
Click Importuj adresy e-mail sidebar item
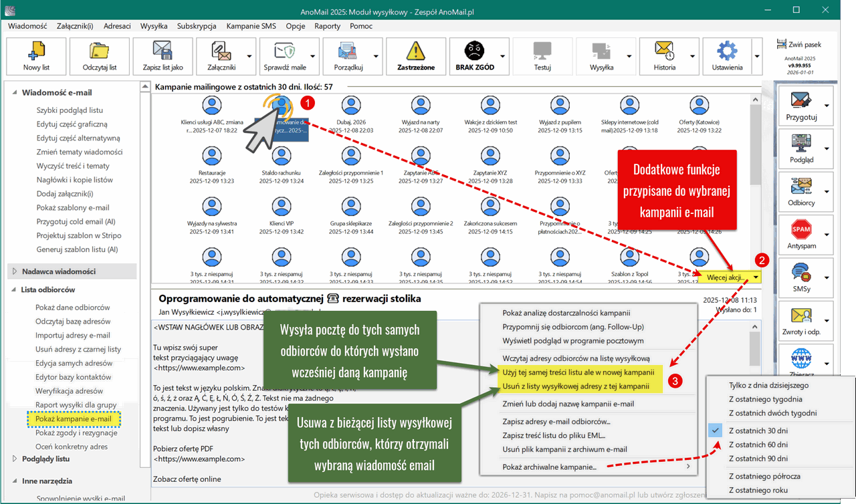click(72, 335)
